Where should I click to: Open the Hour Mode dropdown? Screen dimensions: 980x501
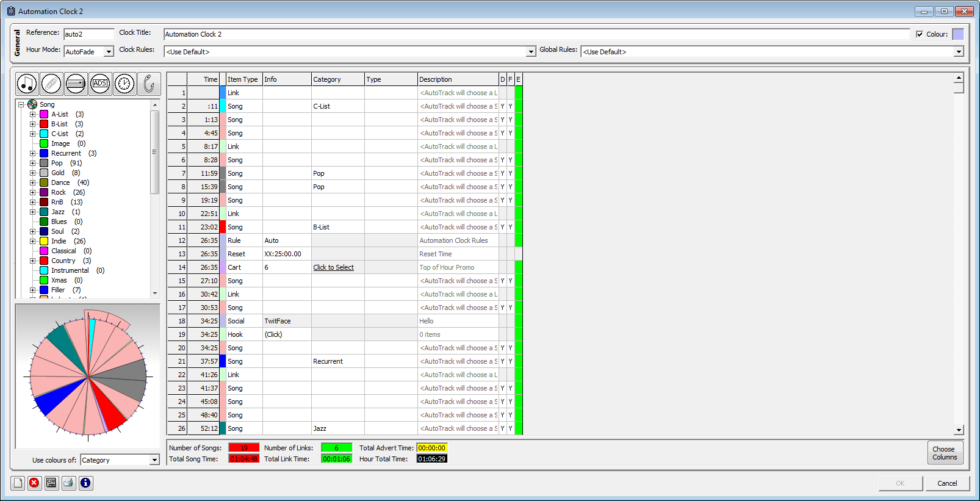point(109,52)
